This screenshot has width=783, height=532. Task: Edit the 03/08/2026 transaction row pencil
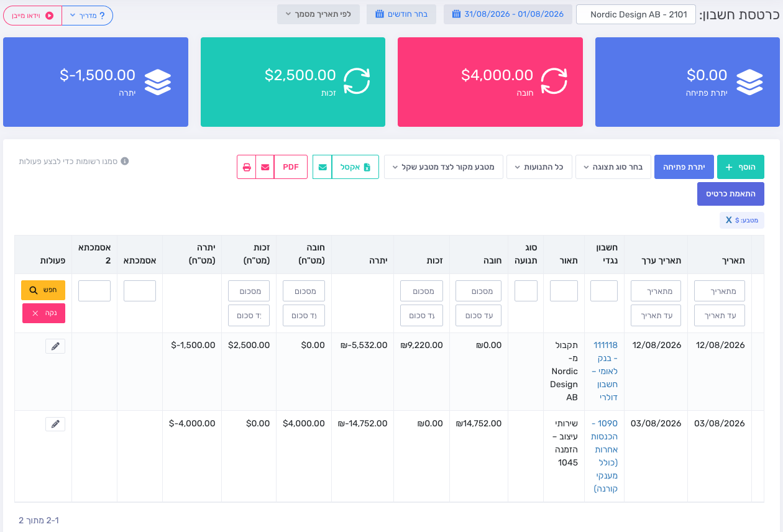point(55,424)
